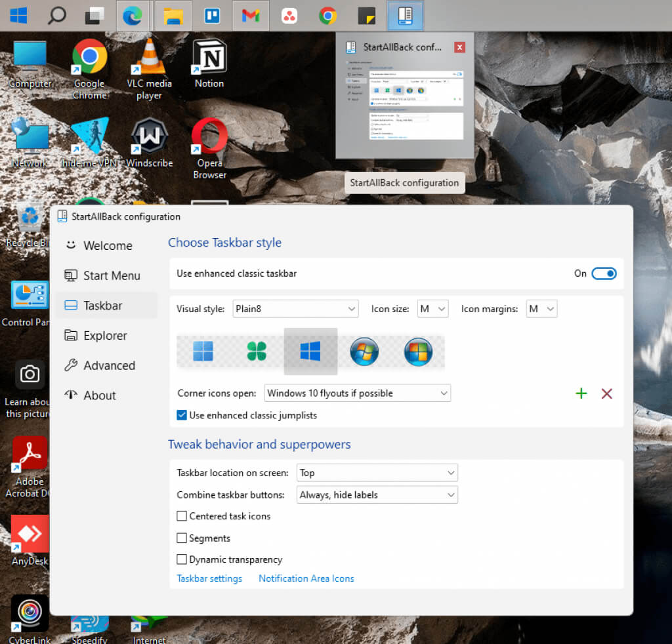Click the green plus add icon

[581, 393]
